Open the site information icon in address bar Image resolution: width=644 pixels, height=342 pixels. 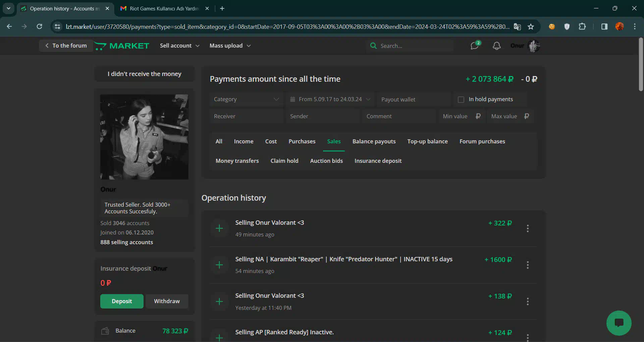pos(57,26)
